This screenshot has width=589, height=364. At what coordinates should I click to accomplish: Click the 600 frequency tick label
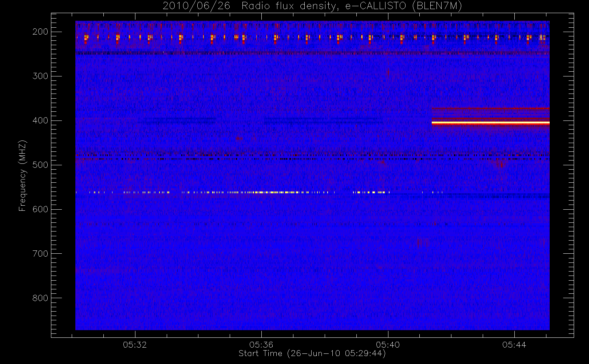tap(40, 209)
